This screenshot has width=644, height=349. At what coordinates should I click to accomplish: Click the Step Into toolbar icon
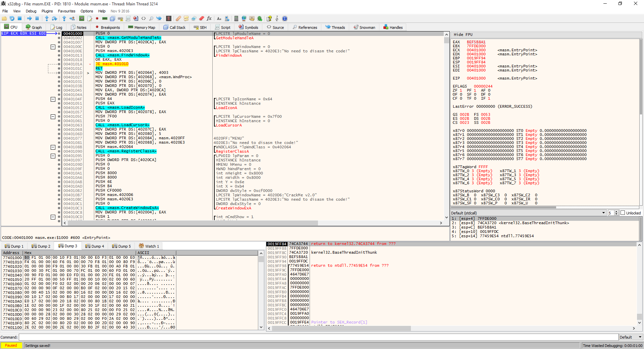click(47, 18)
